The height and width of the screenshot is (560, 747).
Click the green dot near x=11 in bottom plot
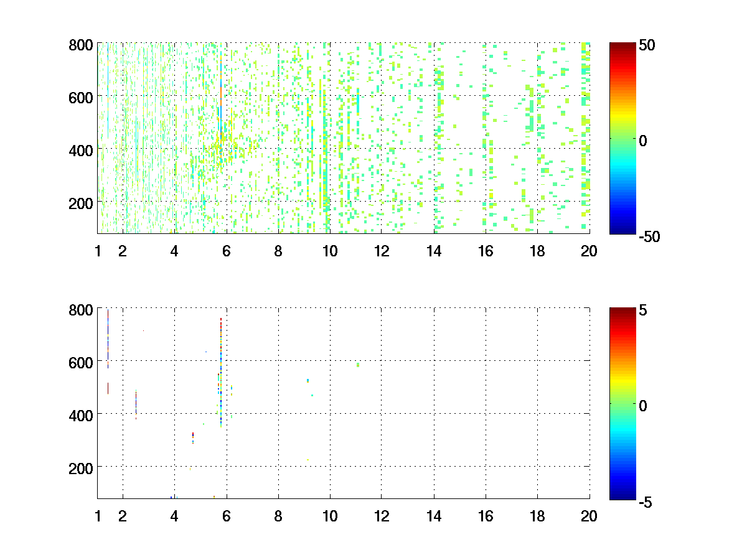pos(358,365)
